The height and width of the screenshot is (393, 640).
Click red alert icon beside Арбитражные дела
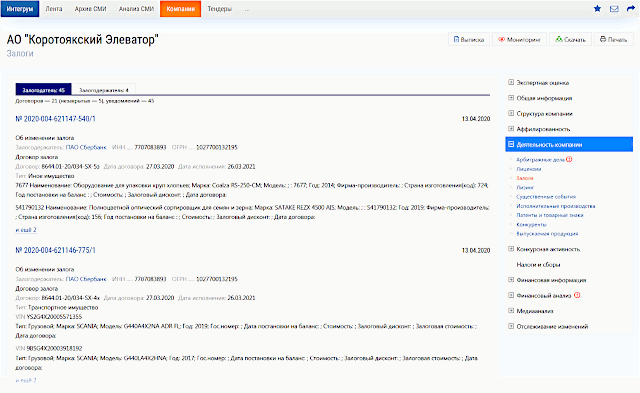(x=569, y=160)
